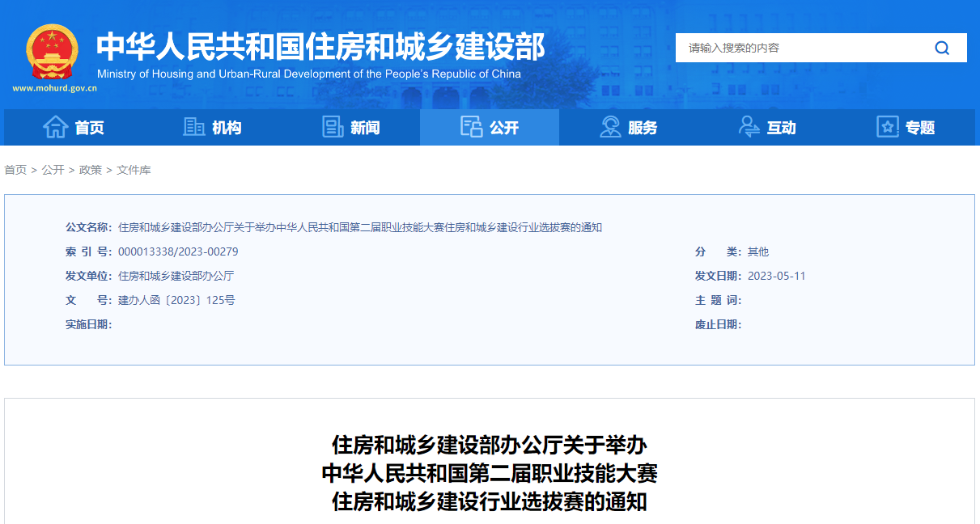This screenshot has height=524, width=980.
Task: Click the site title 中华人民共和国住房和城乡建设部
Action: pos(320,46)
